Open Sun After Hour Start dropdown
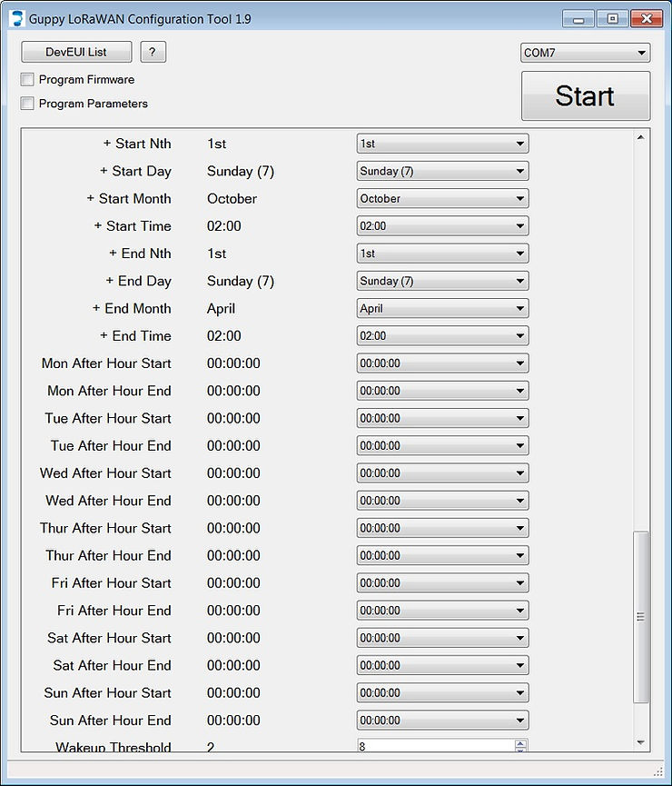The image size is (672, 786). click(442, 692)
